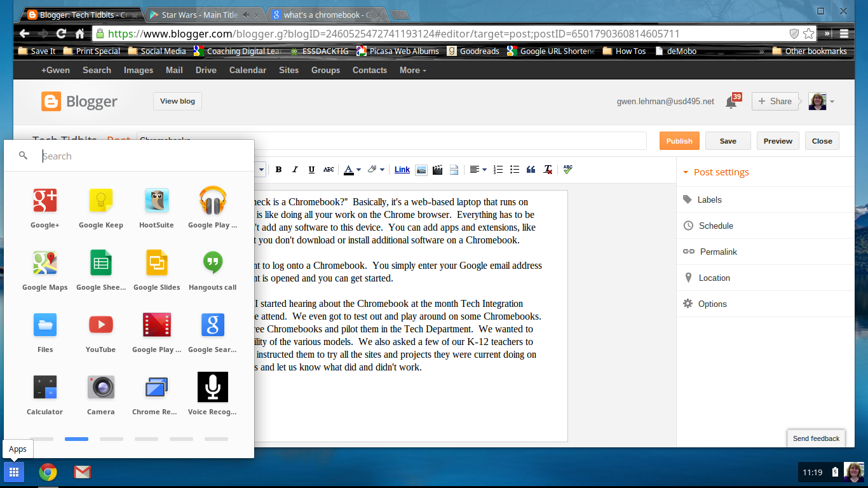Screen dimensions: 868x488
Task: Open Gmail from the shelf
Action: coord(82,472)
